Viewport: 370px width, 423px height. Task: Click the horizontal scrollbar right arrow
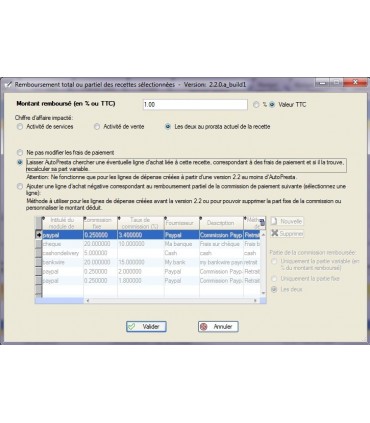[x=256, y=301]
